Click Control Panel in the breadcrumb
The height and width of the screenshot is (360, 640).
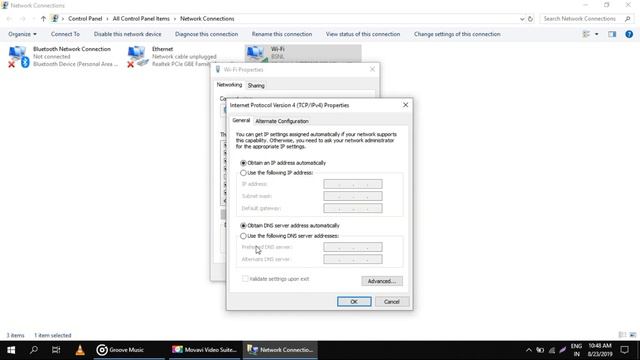coord(85,19)
